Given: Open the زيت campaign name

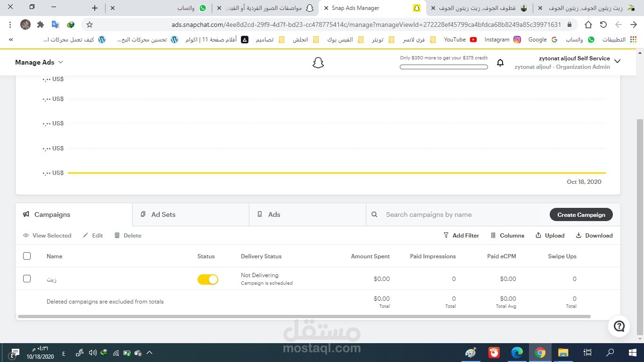Looking at the screenshot, I should [x=52, y=280].
